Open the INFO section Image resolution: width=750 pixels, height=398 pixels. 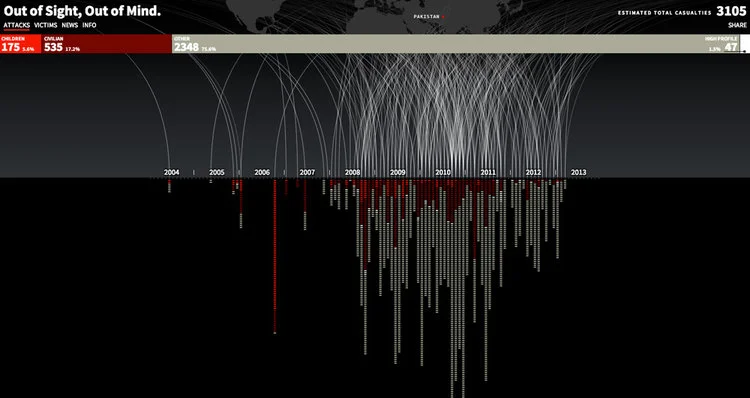[x=89, y=25]
